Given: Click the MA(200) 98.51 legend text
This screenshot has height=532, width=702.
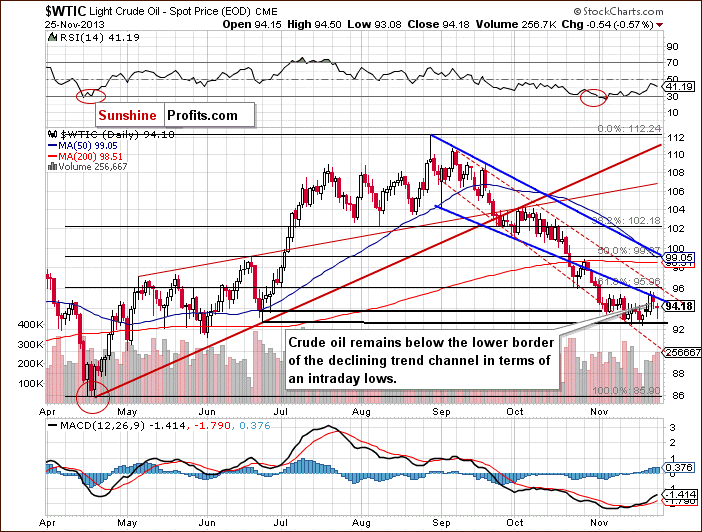Looking at the screenshot, I should (x=90, y=157).
